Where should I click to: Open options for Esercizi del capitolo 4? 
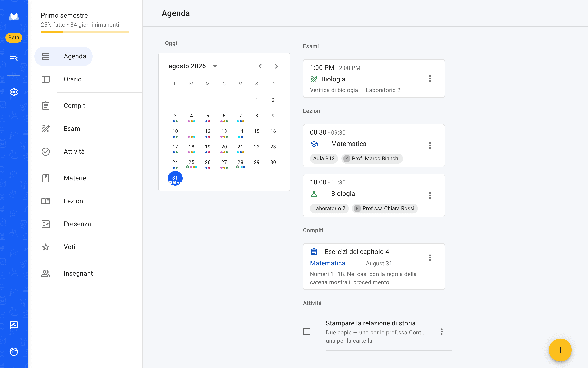pyautogui.click(x=430, y=258)
